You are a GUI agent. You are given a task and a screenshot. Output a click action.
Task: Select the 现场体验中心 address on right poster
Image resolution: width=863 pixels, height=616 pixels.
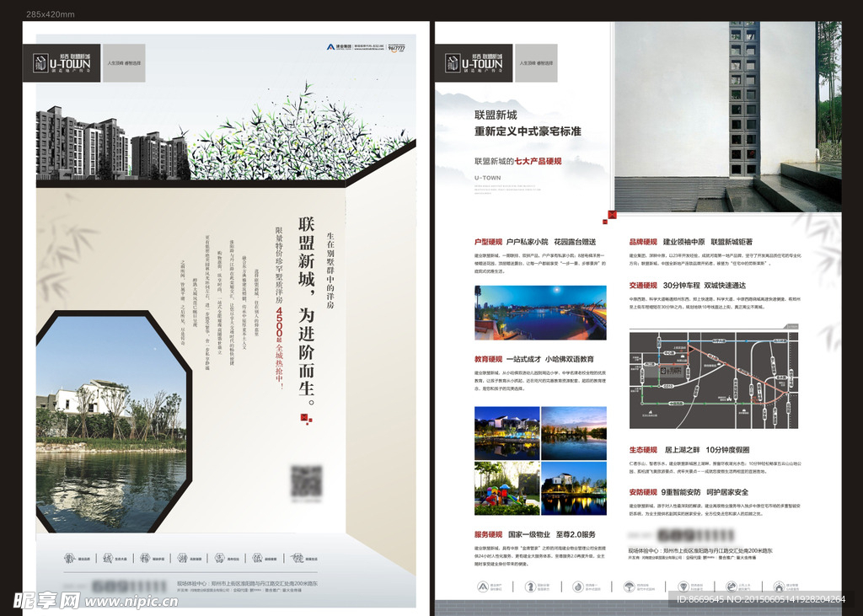click(x=700, y=550)
